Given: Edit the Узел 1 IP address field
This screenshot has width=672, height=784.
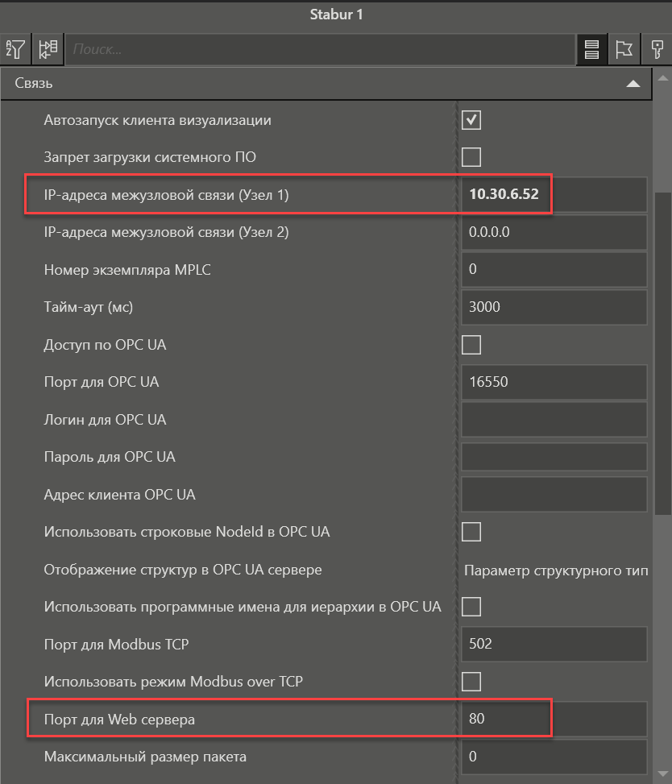Looking at the screenshot, I should click(554, 194).
